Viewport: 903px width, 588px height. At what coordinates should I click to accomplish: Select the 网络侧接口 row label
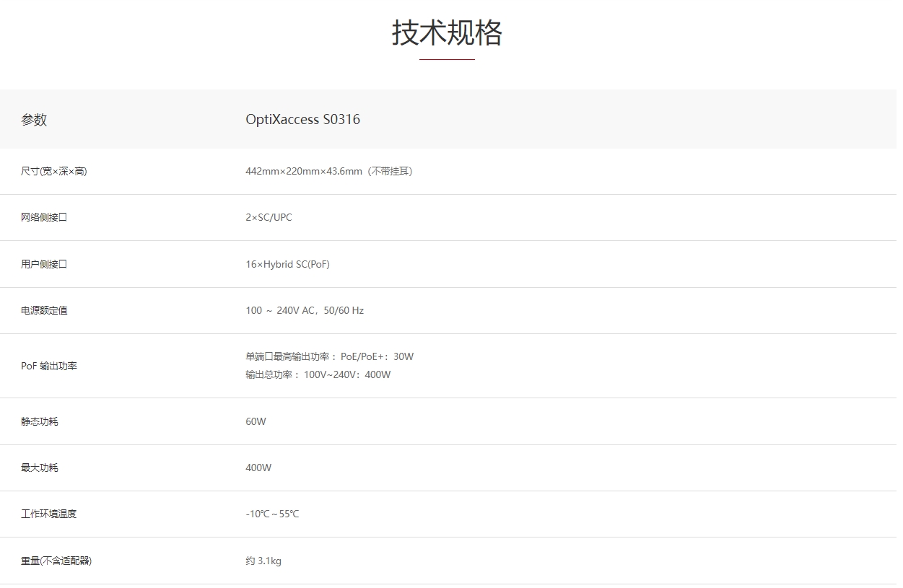coord(44,217)
